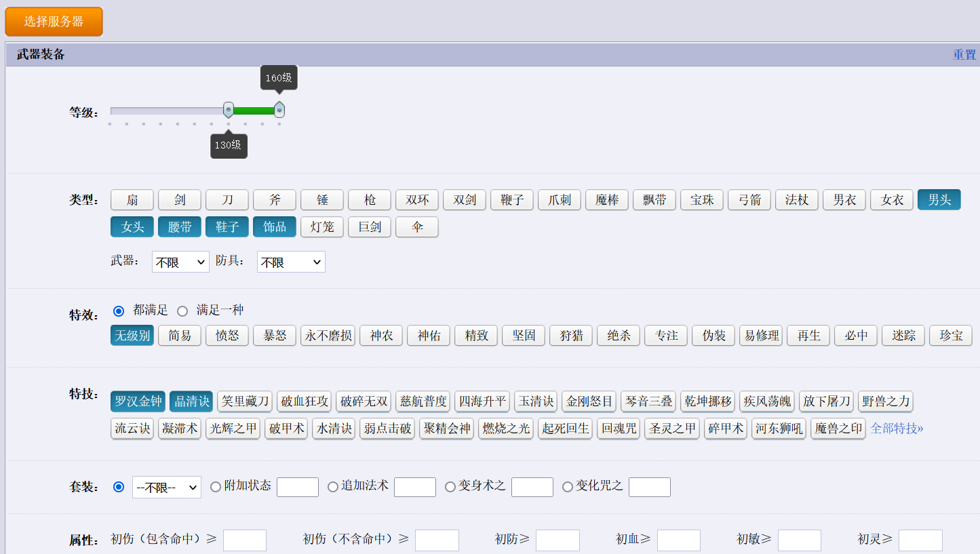Toggle the 无级别 special effect filter
980x554 pixels.
click(132, 335)
